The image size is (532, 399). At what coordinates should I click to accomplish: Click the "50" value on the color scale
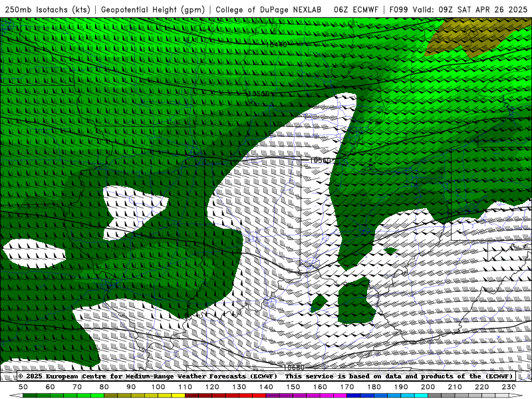point(23,387)
